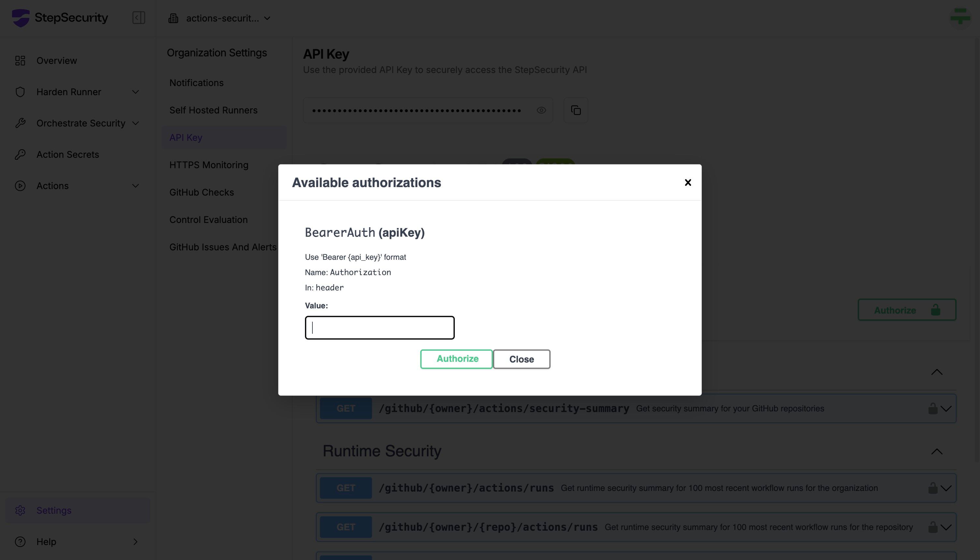This screenshot has height=560, width=980.
Task: Expand the Harden Runner menu chevron
Action: tap(135, 92)
